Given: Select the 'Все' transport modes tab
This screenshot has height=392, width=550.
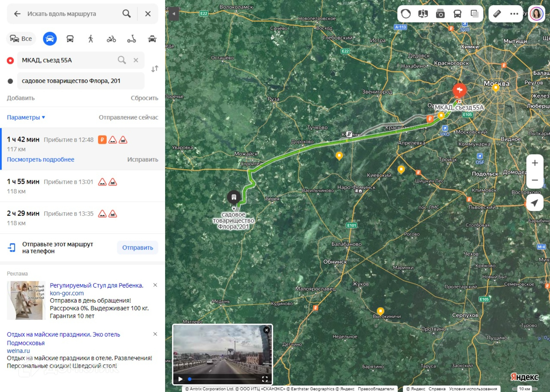Looking at the screenshot, I should pos(21,39).
